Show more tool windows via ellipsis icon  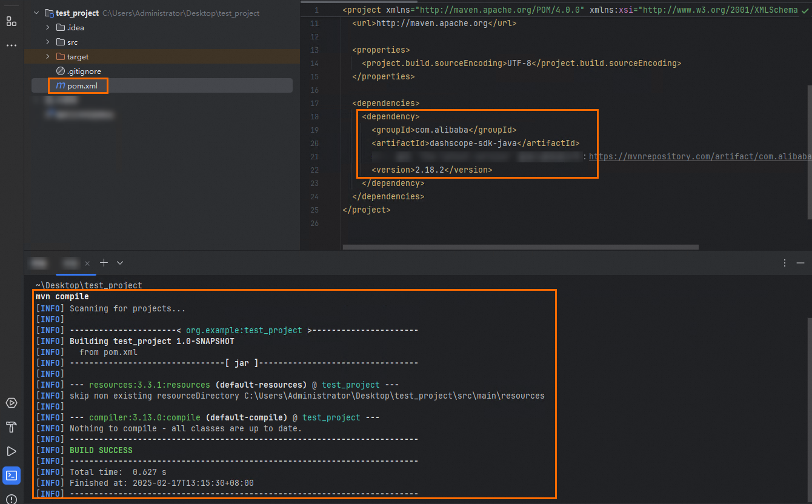pos(11,45)
